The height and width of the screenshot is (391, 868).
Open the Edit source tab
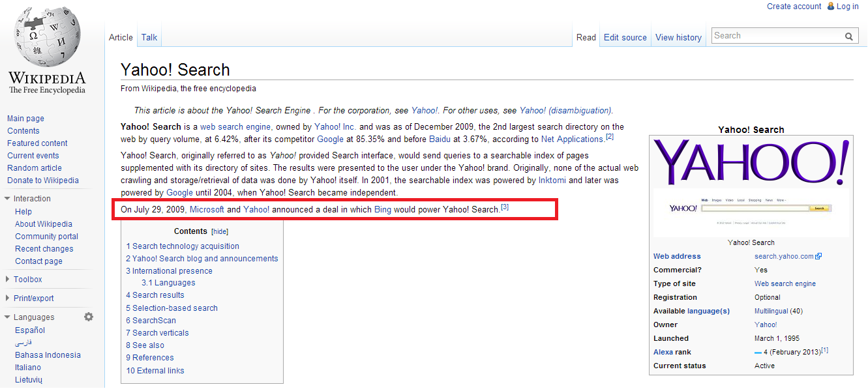[625, 38]
